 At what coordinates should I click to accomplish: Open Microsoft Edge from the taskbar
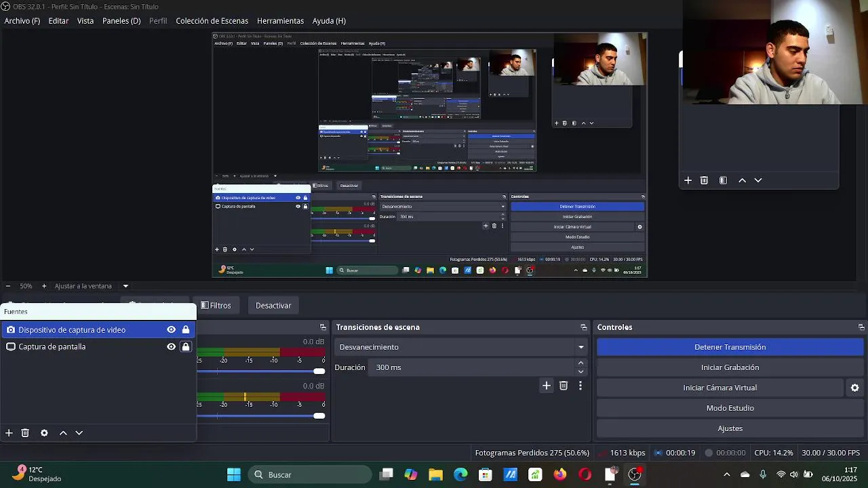[460, 474]
